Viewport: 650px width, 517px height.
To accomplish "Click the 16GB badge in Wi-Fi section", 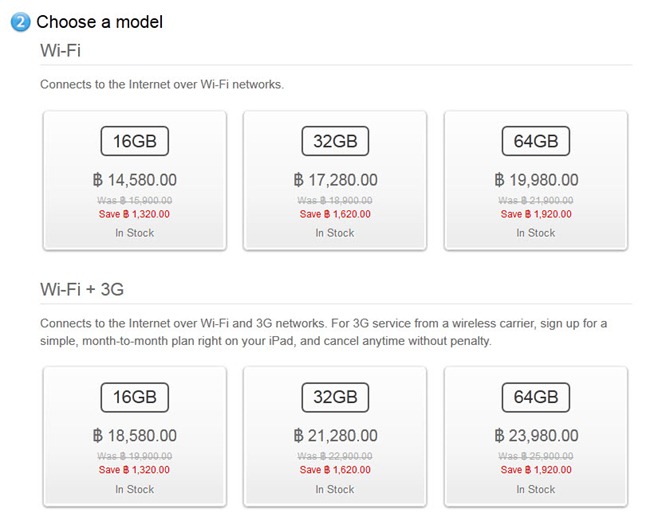I will (x=135, y=141).
